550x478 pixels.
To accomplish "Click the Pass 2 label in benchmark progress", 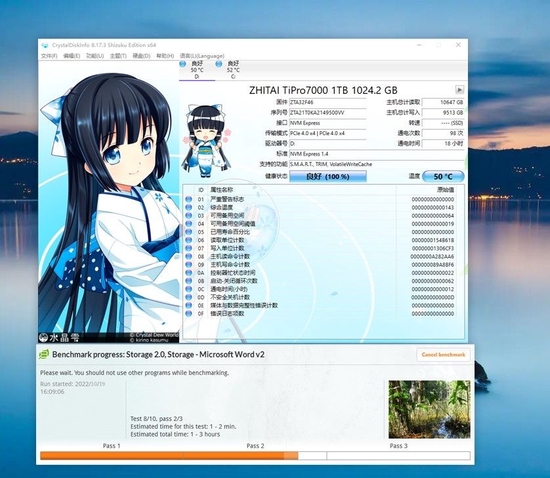I will [255, 446].
